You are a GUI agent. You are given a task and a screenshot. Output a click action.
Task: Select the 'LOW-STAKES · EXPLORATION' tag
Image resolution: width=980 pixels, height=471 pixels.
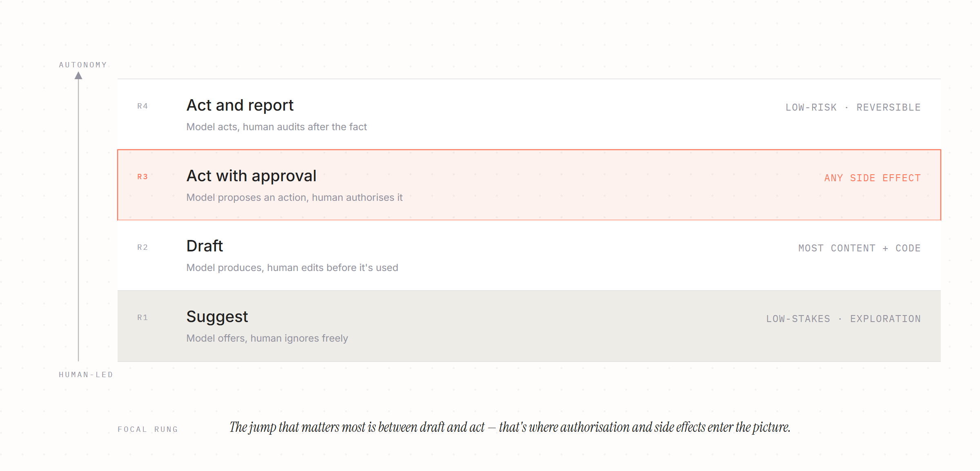pos(844,319)
